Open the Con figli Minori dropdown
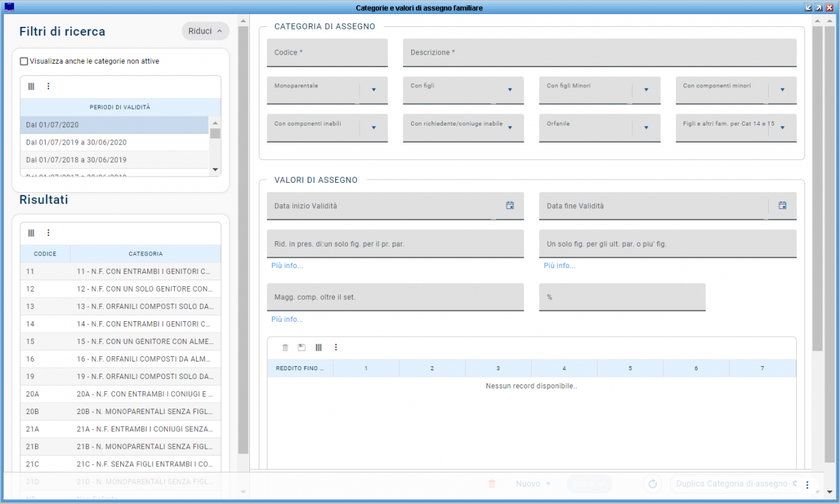This screenshot has width=840, height=504. (x=646, y=89)
